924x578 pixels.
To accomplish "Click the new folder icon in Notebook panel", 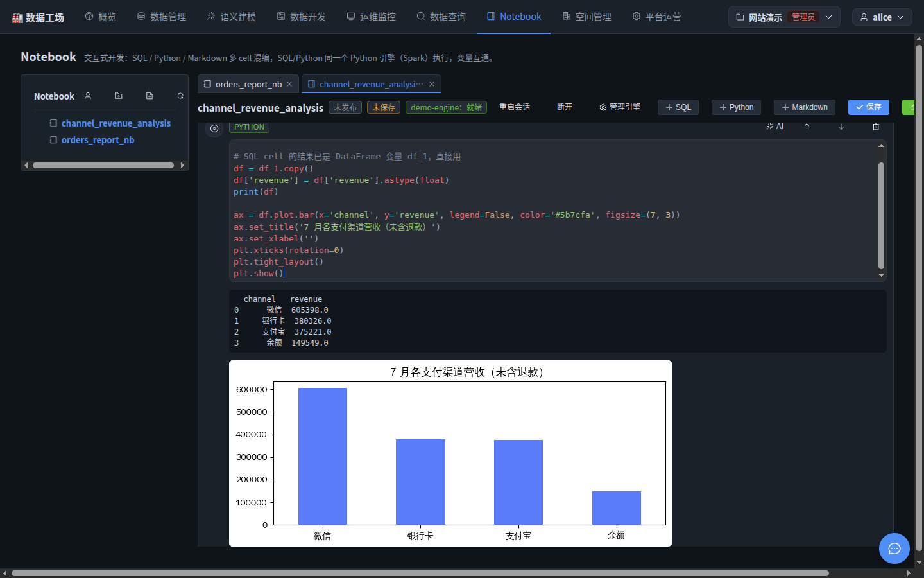I will [119, 96].
